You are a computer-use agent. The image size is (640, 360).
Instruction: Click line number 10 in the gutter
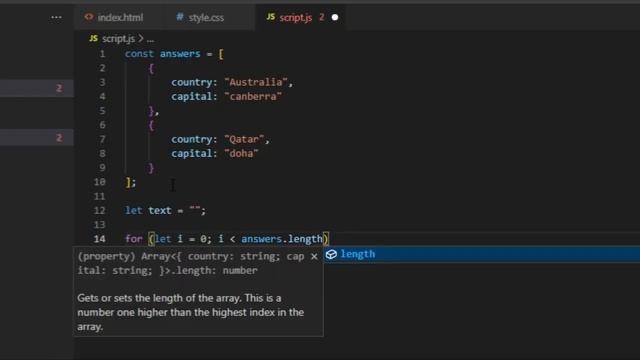[x=100, y=182]
